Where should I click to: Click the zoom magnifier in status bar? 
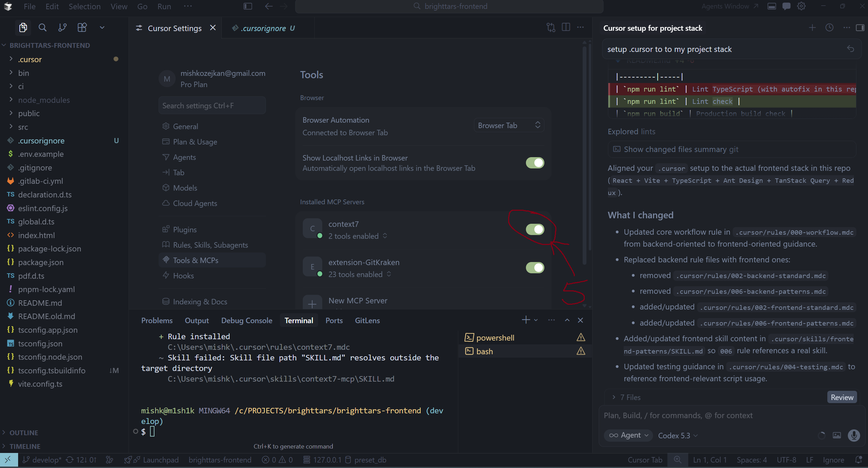pyautogui.click(x=678, y=460)
